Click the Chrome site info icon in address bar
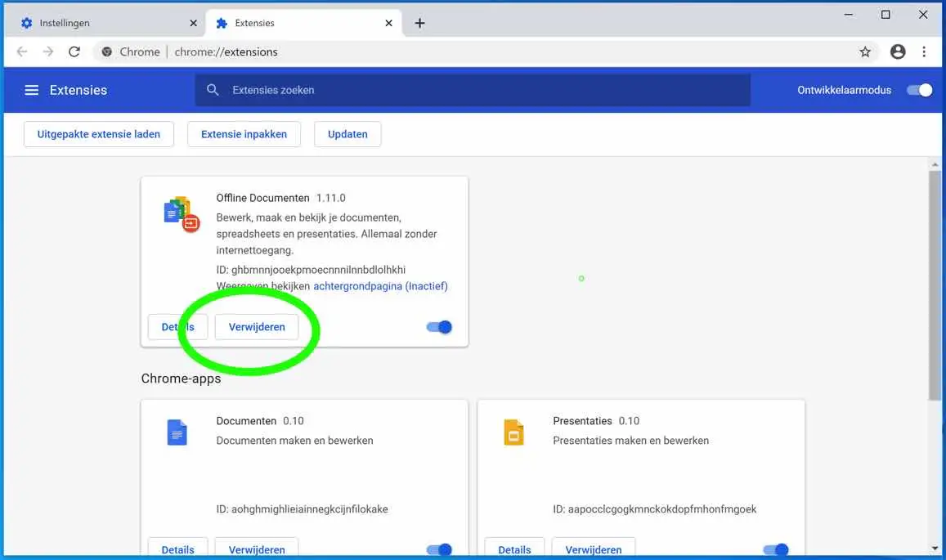This screenshot has height=560, width=946. point(107,52)
